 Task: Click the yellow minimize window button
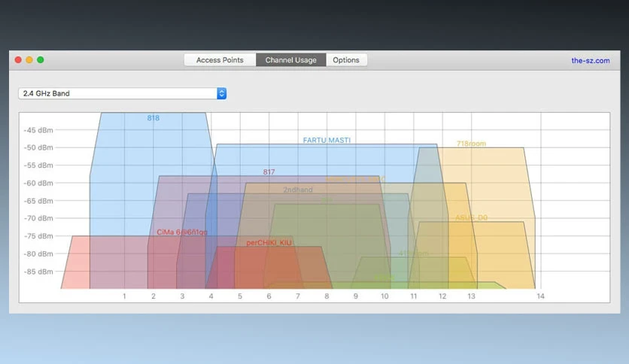(x=29, y=59)
